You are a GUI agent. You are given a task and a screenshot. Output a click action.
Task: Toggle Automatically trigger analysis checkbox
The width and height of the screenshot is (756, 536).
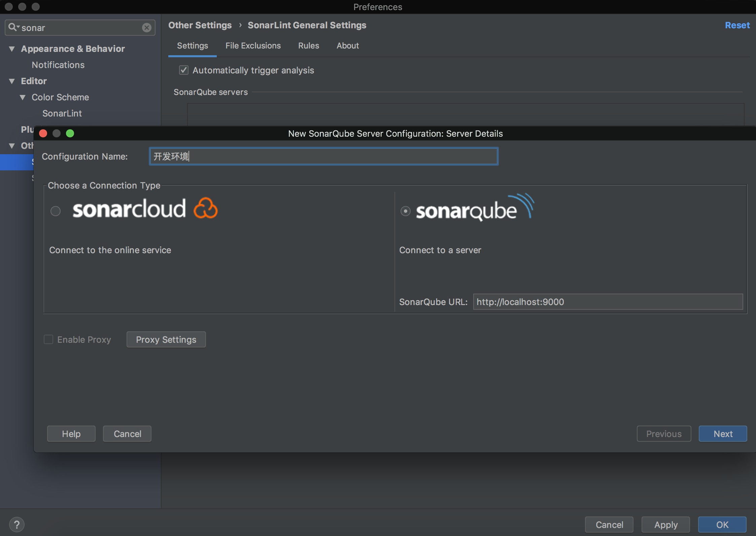coord(183,70)
